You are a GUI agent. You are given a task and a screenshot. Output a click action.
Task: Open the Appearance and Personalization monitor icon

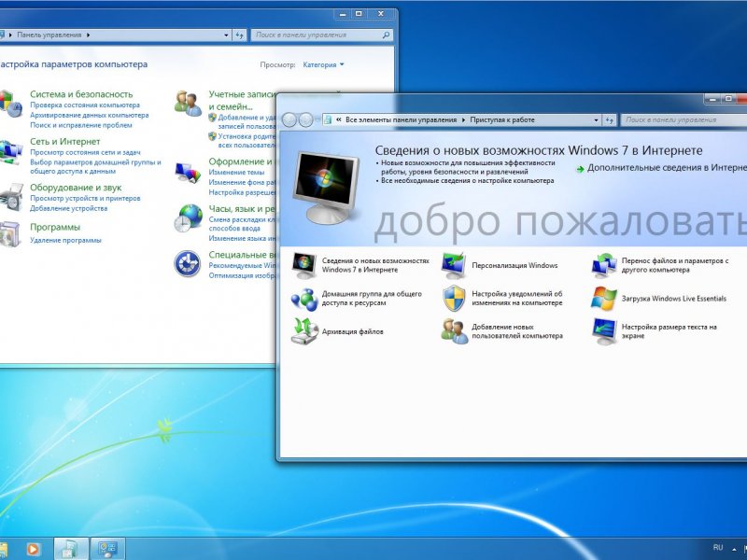pos(188,173)
